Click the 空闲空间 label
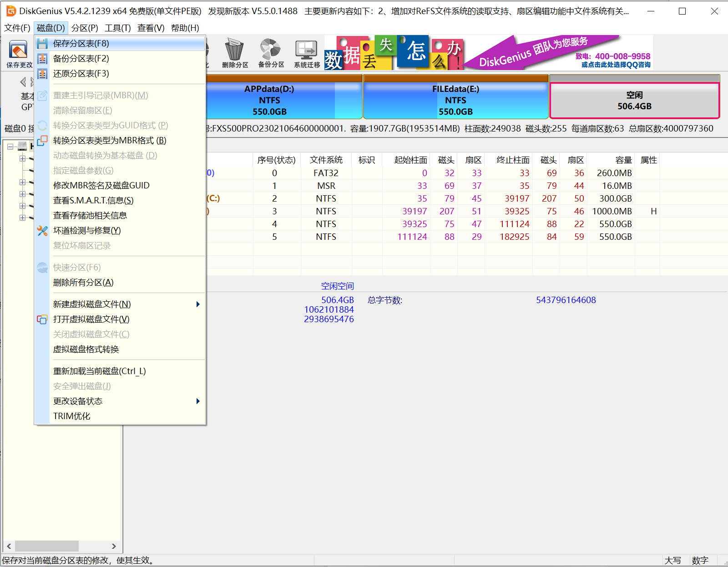Viewport: 728px width, 567px height. [337, 286]
